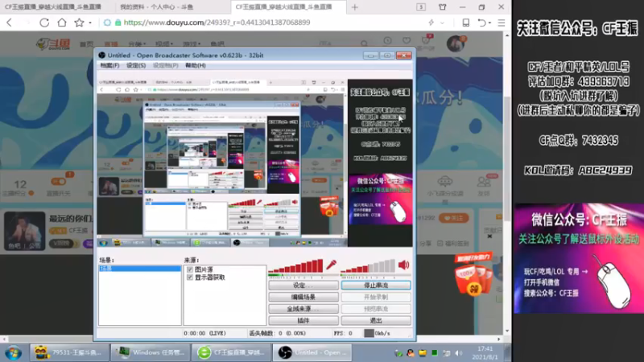Click the browser horizontal scrollbar
644x362 pixels.
[251, 339]
